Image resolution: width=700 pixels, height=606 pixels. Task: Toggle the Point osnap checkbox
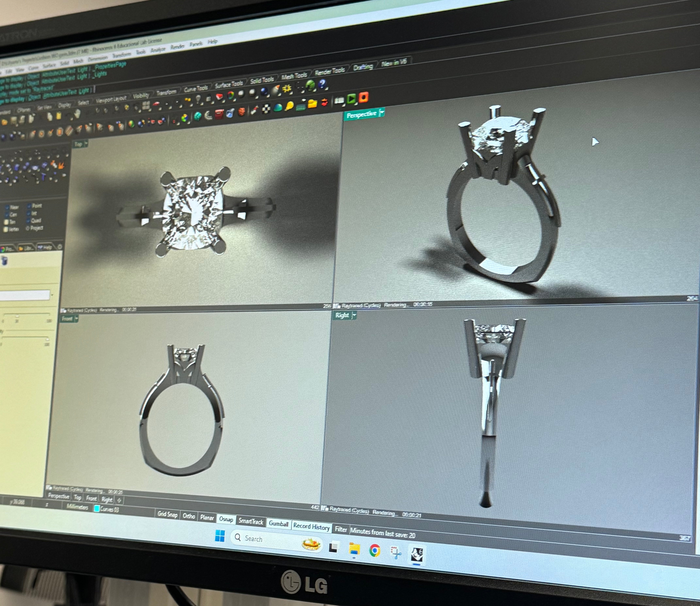29,206
